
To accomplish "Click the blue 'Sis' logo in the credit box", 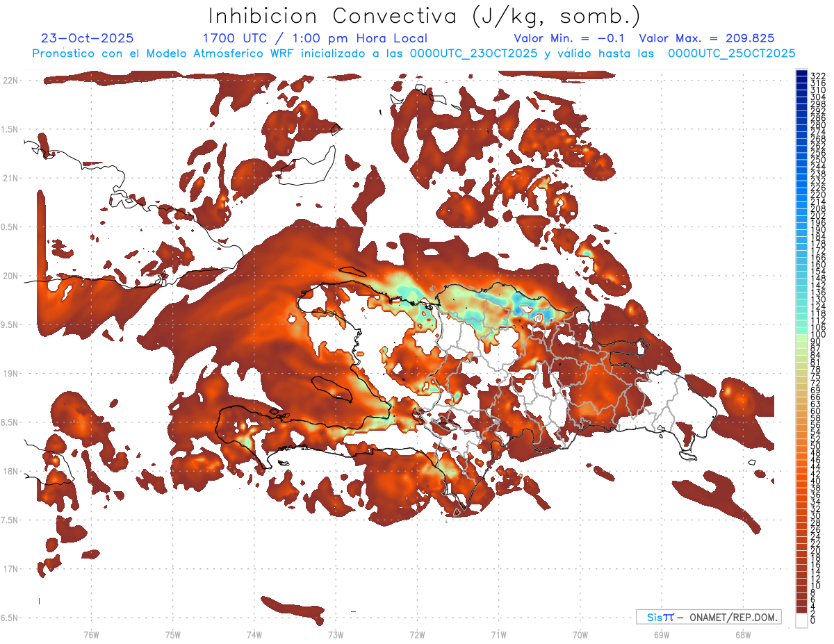I will pos(656,617).
